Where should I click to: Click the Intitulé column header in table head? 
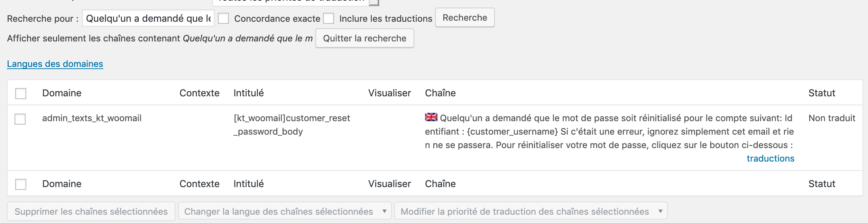click(248, 93)
